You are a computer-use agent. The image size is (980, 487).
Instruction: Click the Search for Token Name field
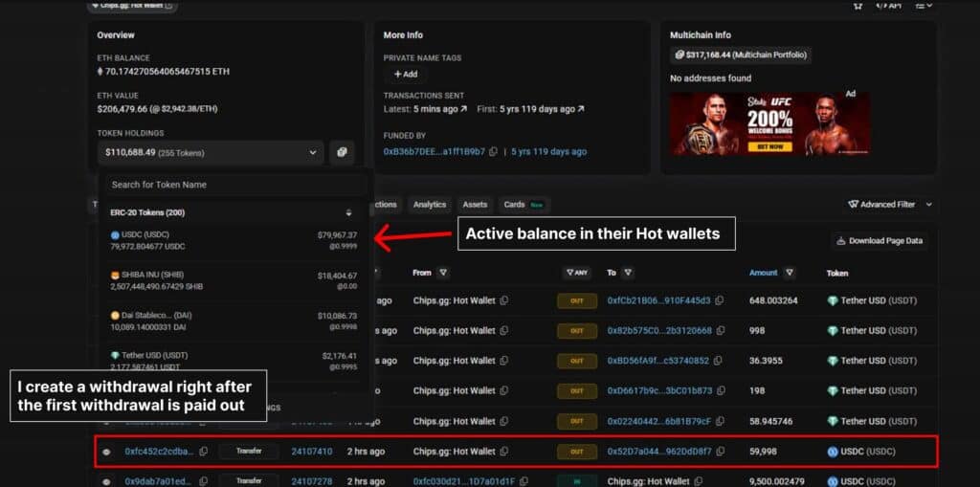pos(235,185)
